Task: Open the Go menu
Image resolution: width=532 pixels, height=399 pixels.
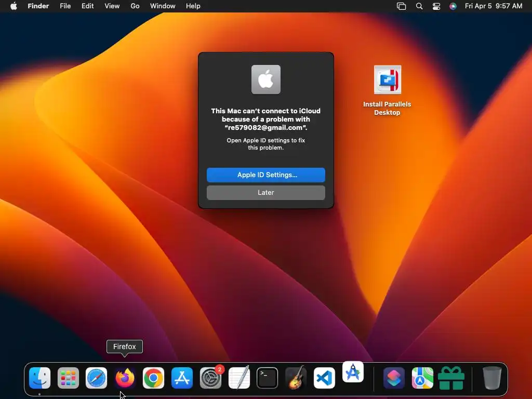Action: coord(135,6)
